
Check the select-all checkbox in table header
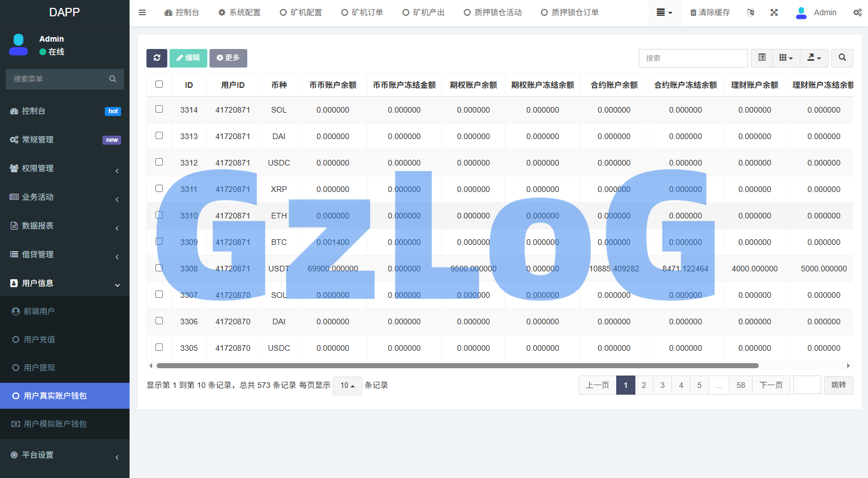point(159,83)
